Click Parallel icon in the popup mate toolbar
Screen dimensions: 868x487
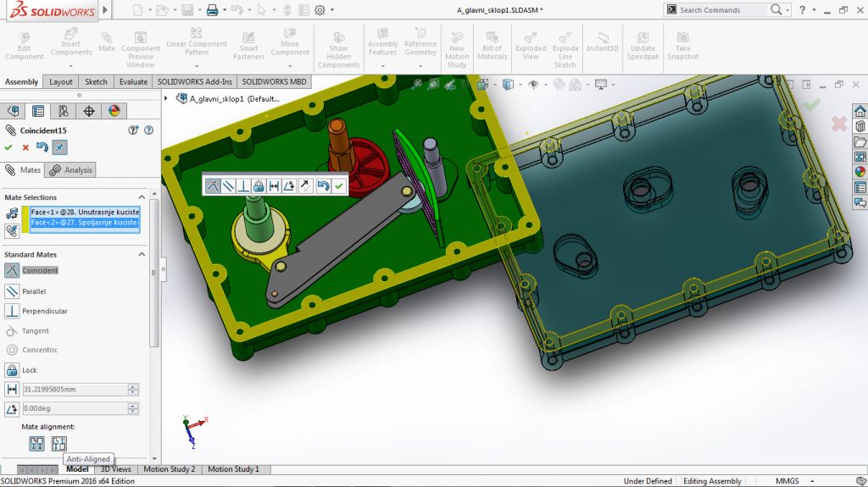[x=228, y=186]
